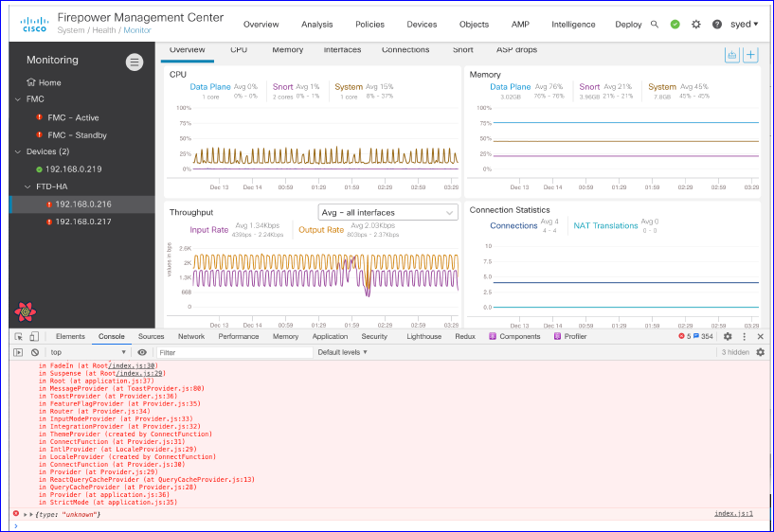
Task: Go to Home in Monitoring sidebar
Action: (44, 82)
